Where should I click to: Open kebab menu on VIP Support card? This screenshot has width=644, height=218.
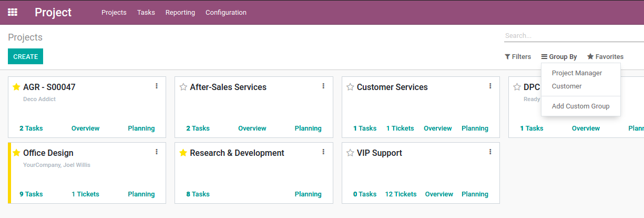click(x=490, y=152)
